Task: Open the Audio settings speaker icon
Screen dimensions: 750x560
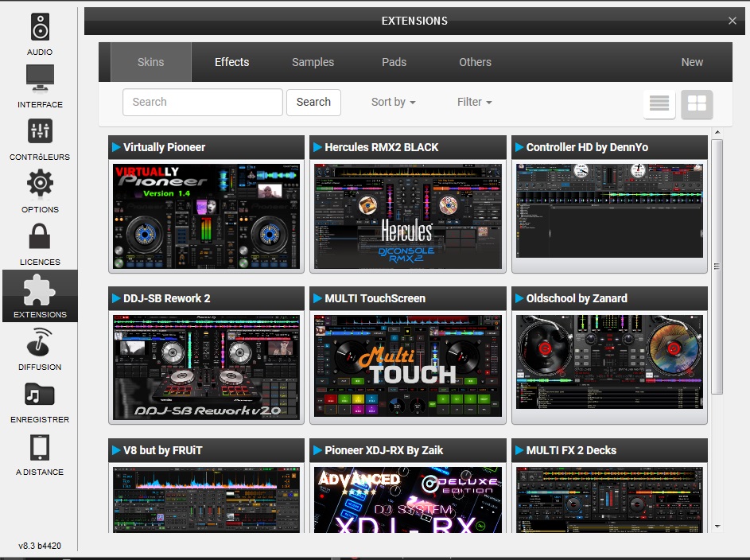Action: click(x=40, y=27)
